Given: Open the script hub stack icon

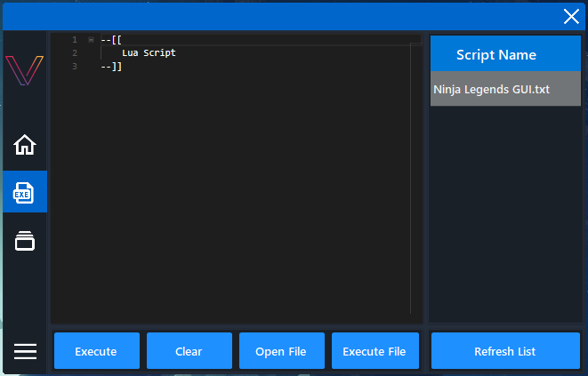Looking at the screenshot, I should point(25,240).
